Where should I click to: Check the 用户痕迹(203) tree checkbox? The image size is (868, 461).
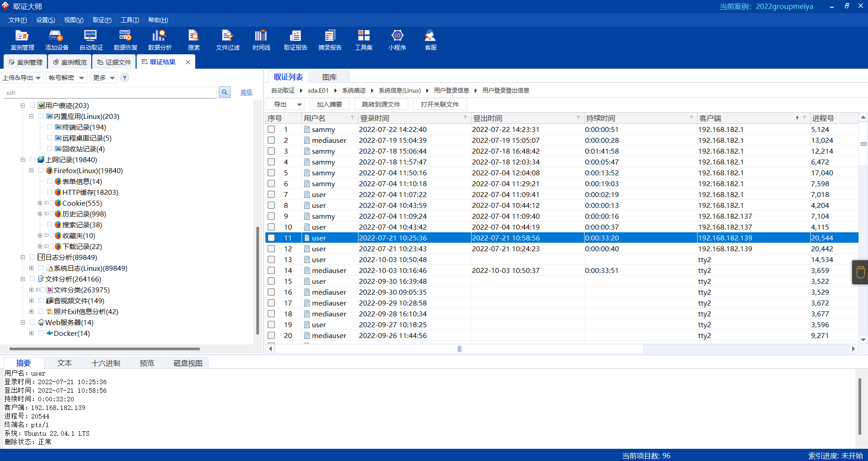(x=33, y=105)
